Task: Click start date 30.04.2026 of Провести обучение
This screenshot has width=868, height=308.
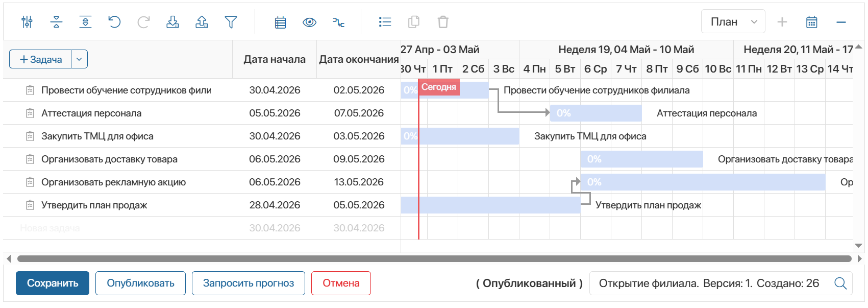Action: (275, 90)
